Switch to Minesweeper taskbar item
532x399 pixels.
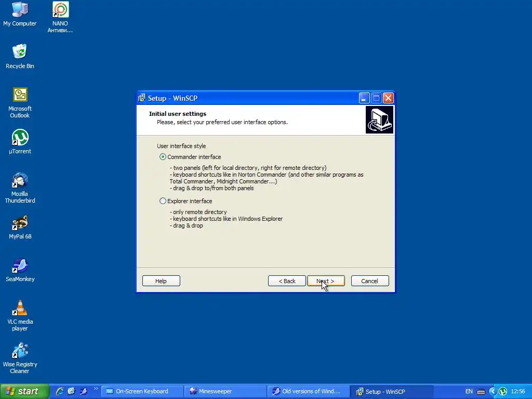pyautogui.click(x=225, y=391)
